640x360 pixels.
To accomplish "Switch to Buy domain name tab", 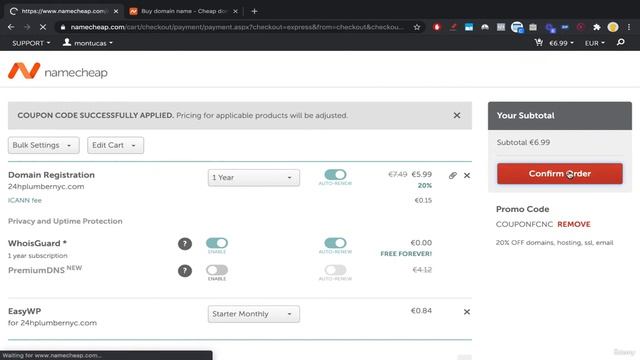I will [x=184, y=11].
